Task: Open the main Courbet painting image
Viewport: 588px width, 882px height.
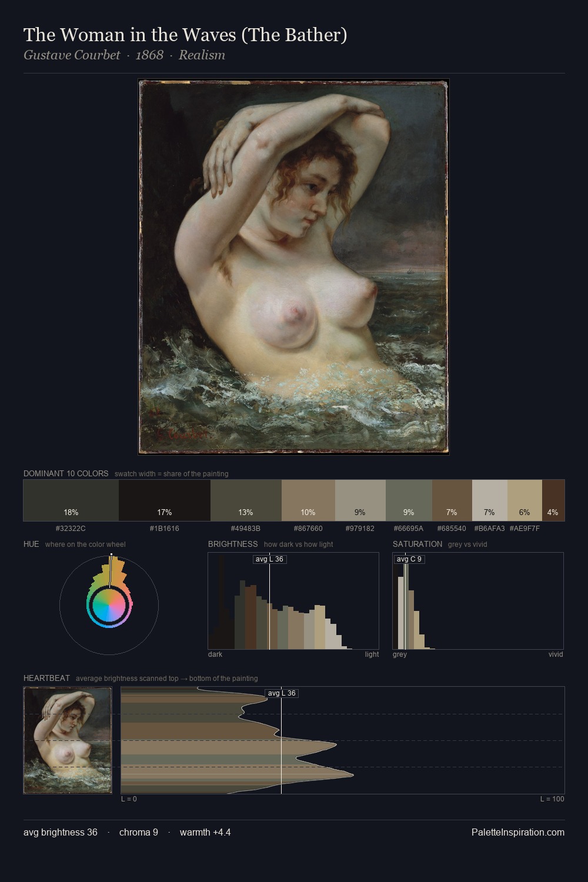Action: tap(294, 267)
